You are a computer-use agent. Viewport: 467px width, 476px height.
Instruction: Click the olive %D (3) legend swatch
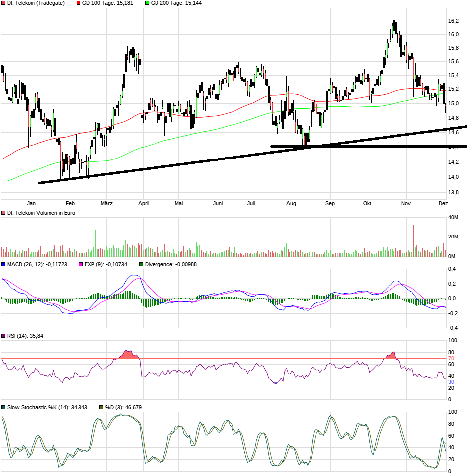pyautogui.click(x=102, y=407)
